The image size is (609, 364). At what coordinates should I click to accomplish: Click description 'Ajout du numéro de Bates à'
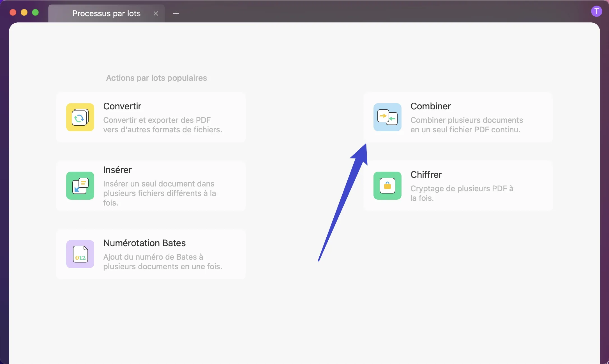tap(153, 257)
